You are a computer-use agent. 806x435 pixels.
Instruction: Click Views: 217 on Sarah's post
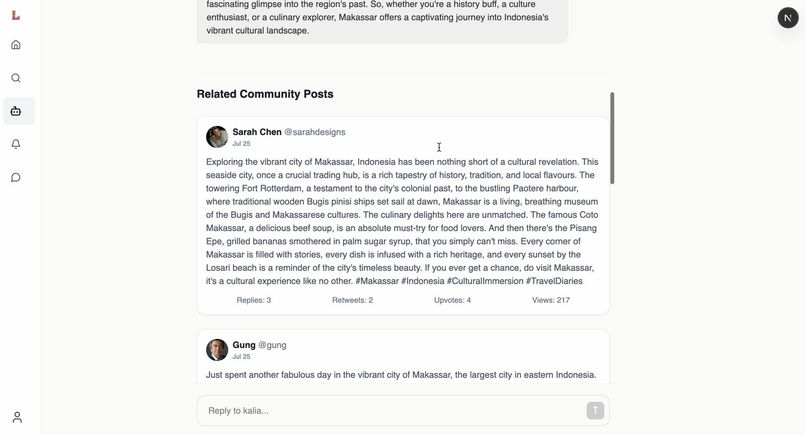click(551, 300)
